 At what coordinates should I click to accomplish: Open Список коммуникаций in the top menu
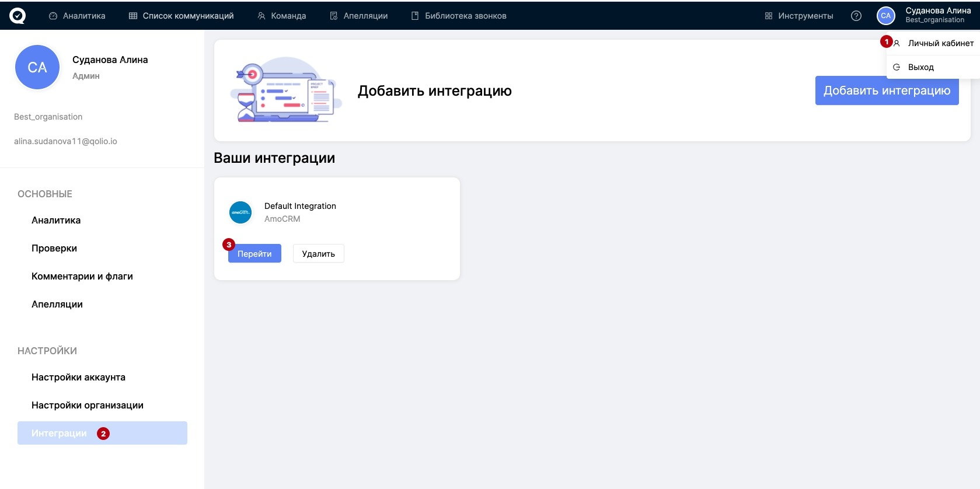click(181, 16)
